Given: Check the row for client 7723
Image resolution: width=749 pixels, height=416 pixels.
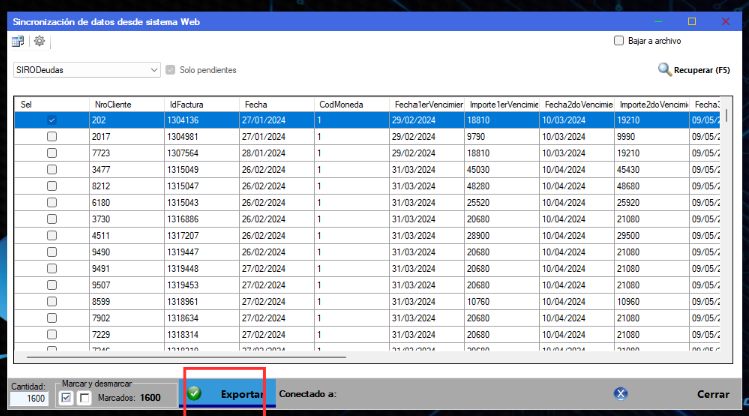Looking at the screenshot, I should tap(52, 153).
